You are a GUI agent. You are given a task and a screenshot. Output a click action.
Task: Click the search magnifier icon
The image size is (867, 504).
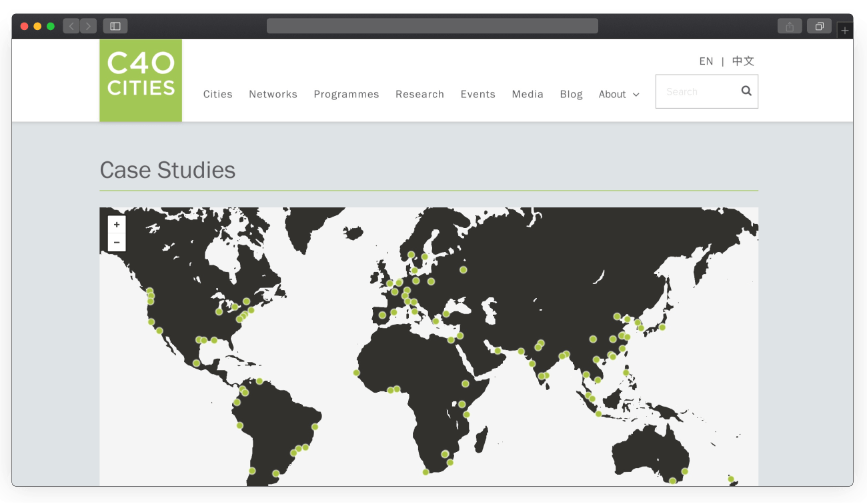click(x=746, y=91)
